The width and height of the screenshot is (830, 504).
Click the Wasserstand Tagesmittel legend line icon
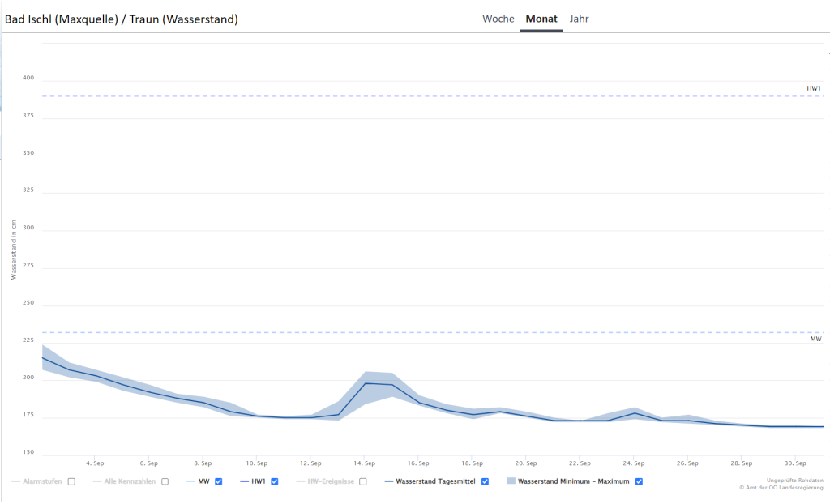(x=388, y=481)
